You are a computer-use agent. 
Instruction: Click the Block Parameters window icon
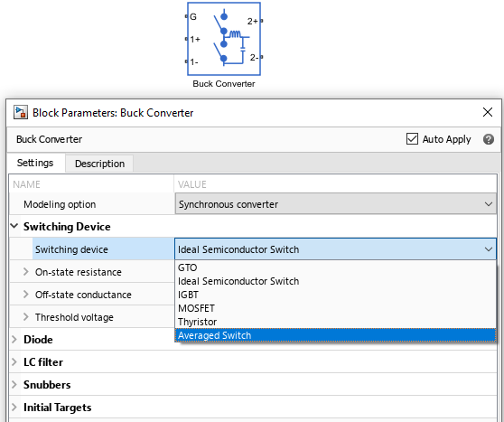pyautogui.click(x=21, y=113)
